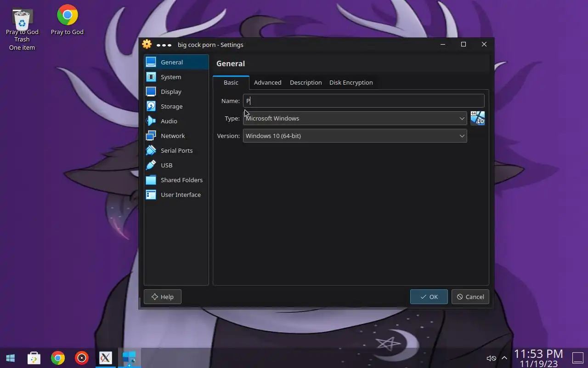
Task: Select the Recycle Bin desktop icon
Action: [22, 29]
